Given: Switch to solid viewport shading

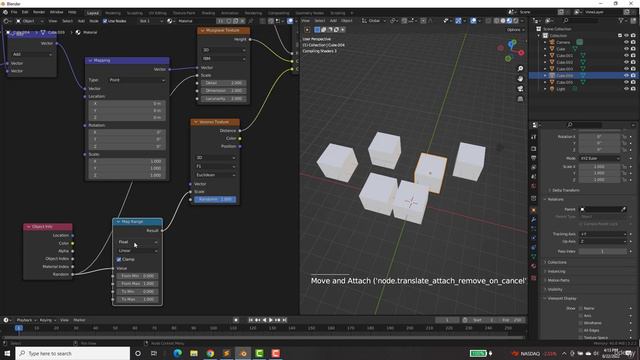Looking at the screenshot, I should tap(503, 21).
